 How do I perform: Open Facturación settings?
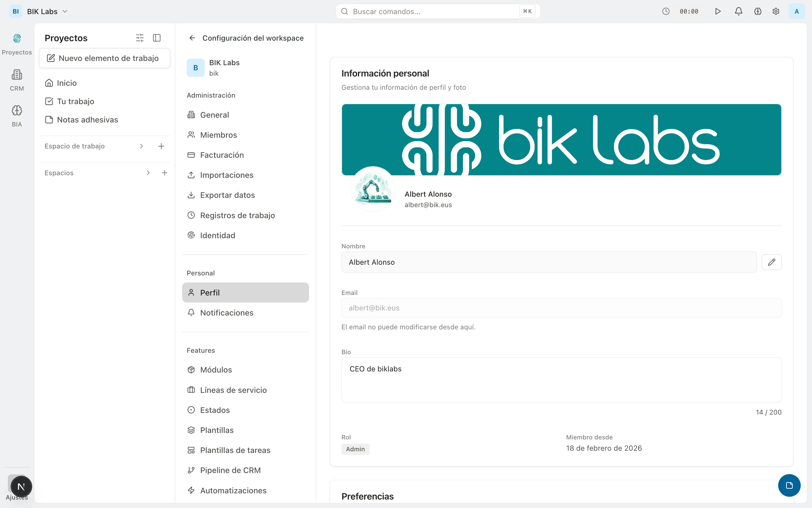(x=245, y=155)
